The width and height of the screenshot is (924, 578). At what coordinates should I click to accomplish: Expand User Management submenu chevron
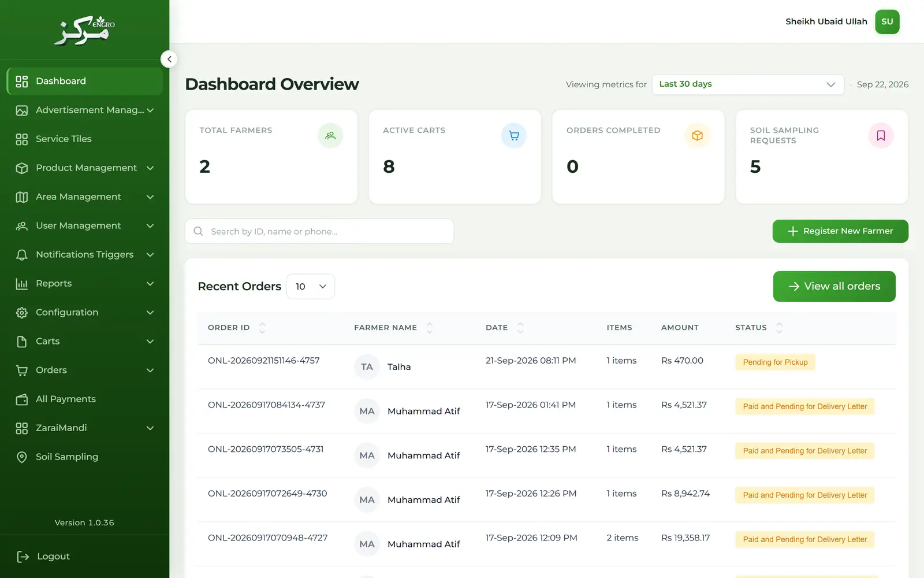(150, 226)
